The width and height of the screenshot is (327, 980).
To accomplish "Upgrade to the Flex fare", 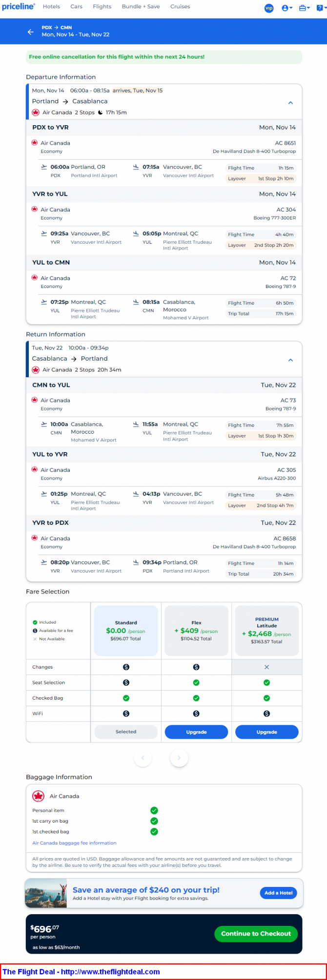I will 196,732.
